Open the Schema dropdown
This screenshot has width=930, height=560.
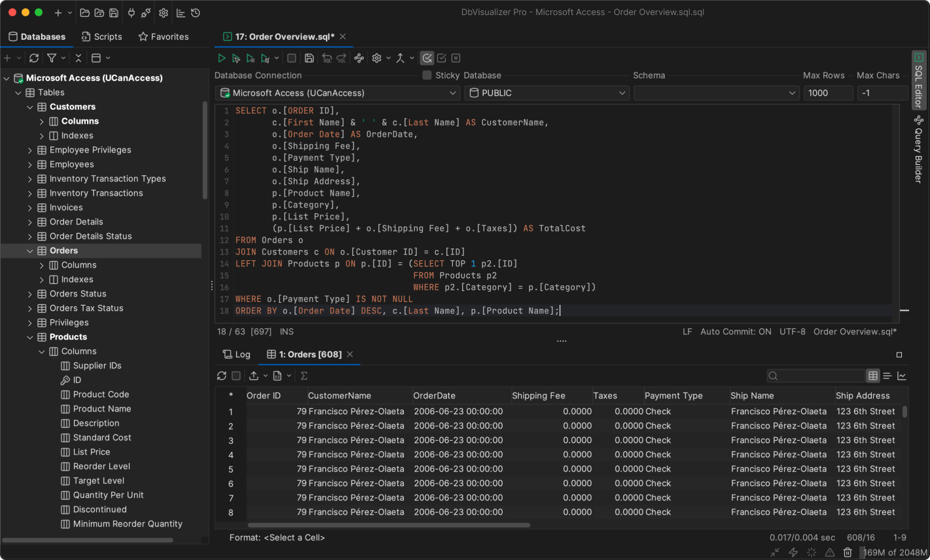tap(717, 93)
